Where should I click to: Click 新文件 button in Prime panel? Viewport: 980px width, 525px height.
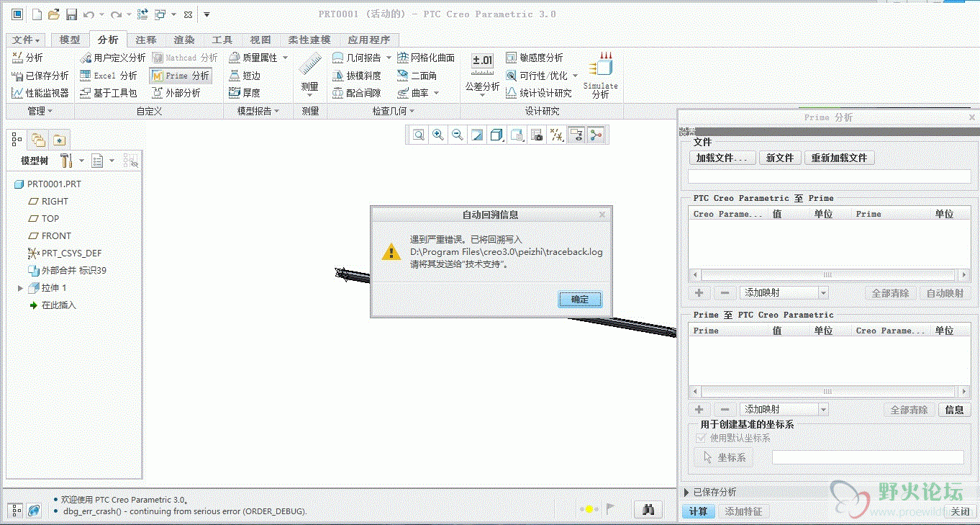(x=780, y=158)
